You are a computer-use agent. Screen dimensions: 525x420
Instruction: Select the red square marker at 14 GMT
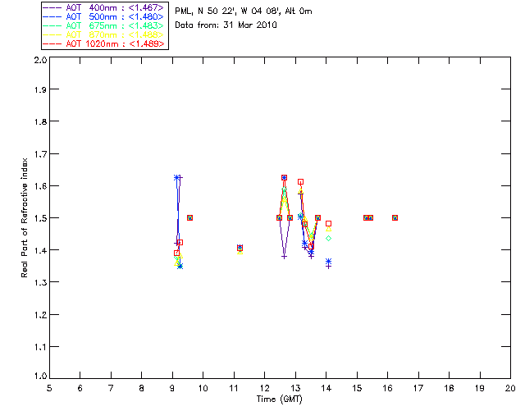[x=328, y=223]
